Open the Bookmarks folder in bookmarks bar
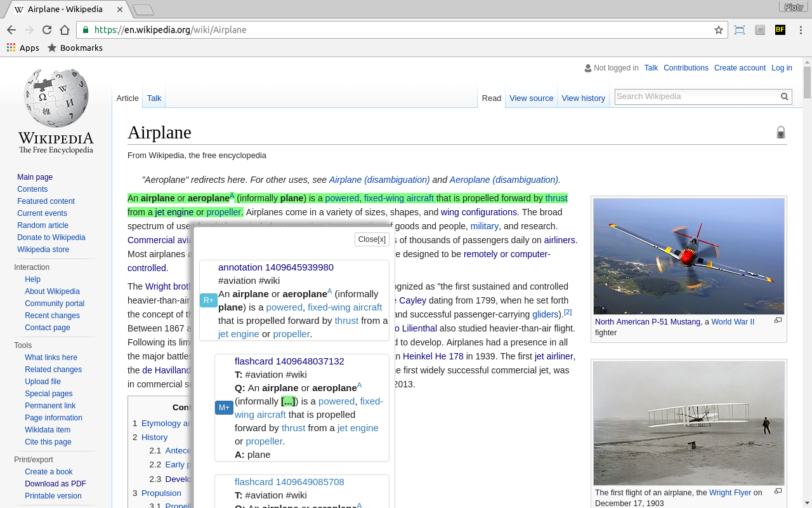The width and height of the screenshot is (812, 508). tap(75, 48)
